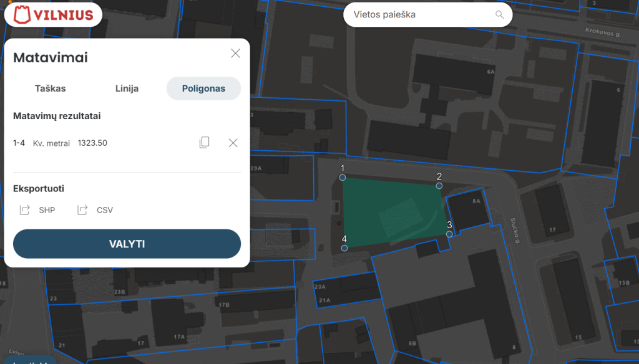Click the Krokuvos g. street label
This screenshot has height=364, width=639.
tap(603, 32)
